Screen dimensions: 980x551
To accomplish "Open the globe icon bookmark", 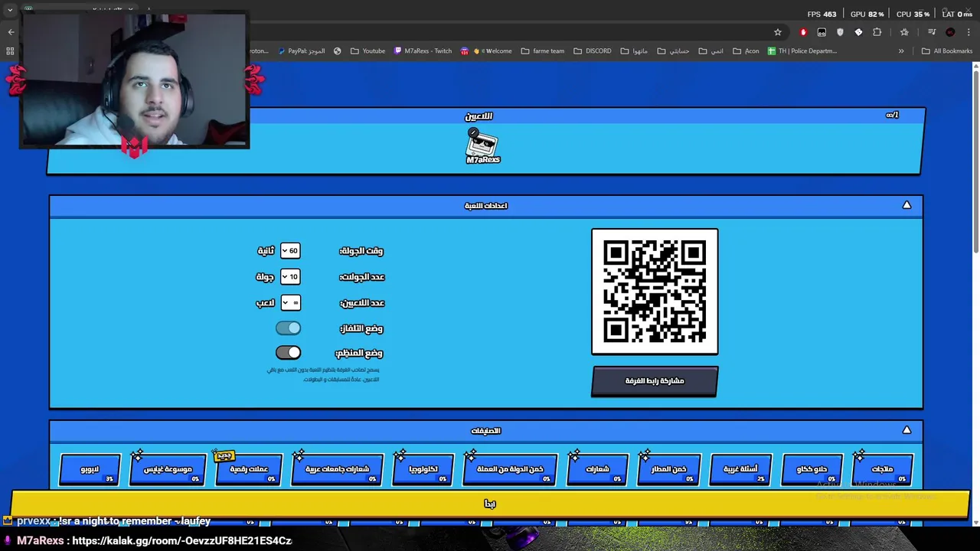I will click(338, 51).
